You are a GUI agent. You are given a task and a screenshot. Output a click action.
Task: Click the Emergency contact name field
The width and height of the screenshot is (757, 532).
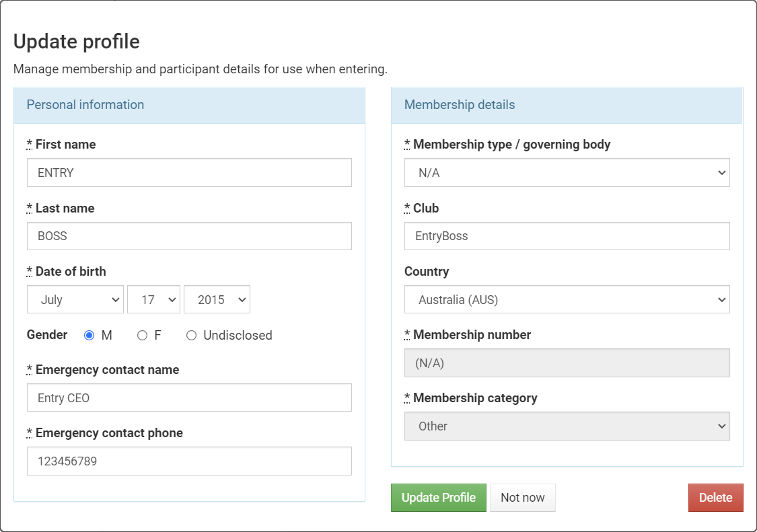[189, 397]
